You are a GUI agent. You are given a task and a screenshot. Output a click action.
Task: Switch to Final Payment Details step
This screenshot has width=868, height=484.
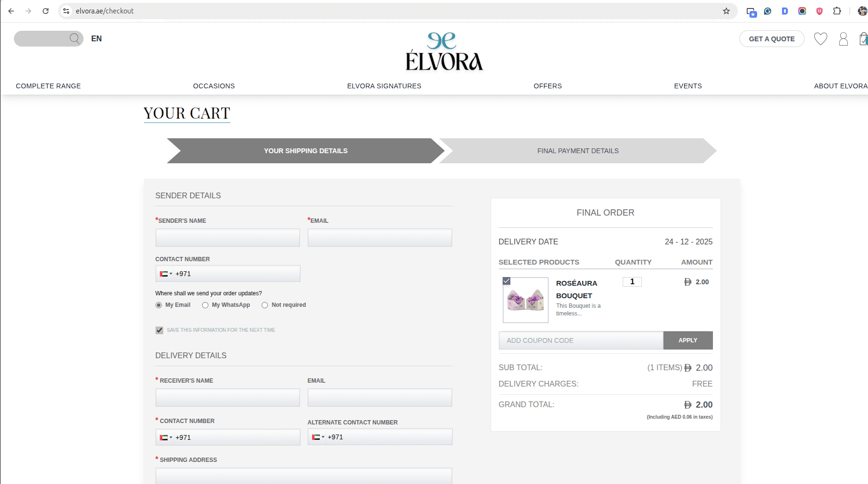[578, 150]
